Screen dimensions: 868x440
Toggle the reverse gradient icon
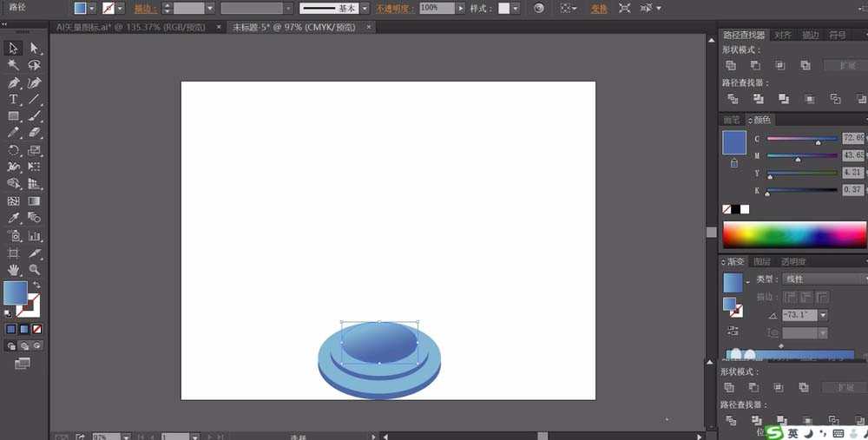pyautogui.click(x=734, y=332)
